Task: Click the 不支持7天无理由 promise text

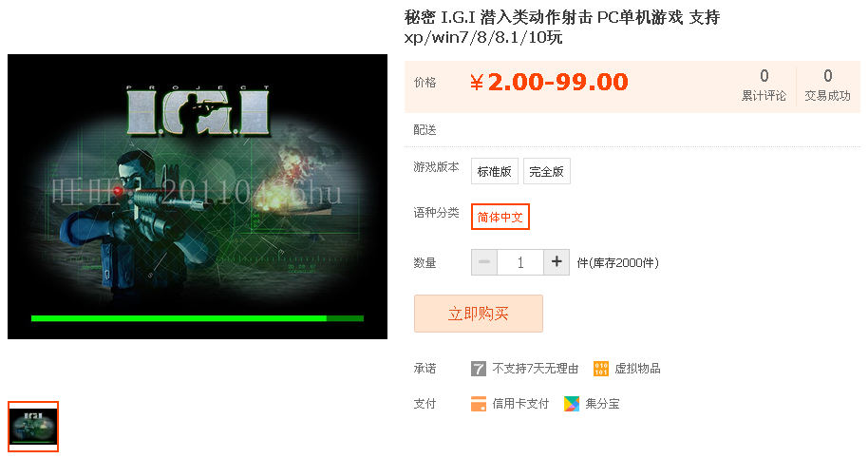Action: [x=536, y=369]
